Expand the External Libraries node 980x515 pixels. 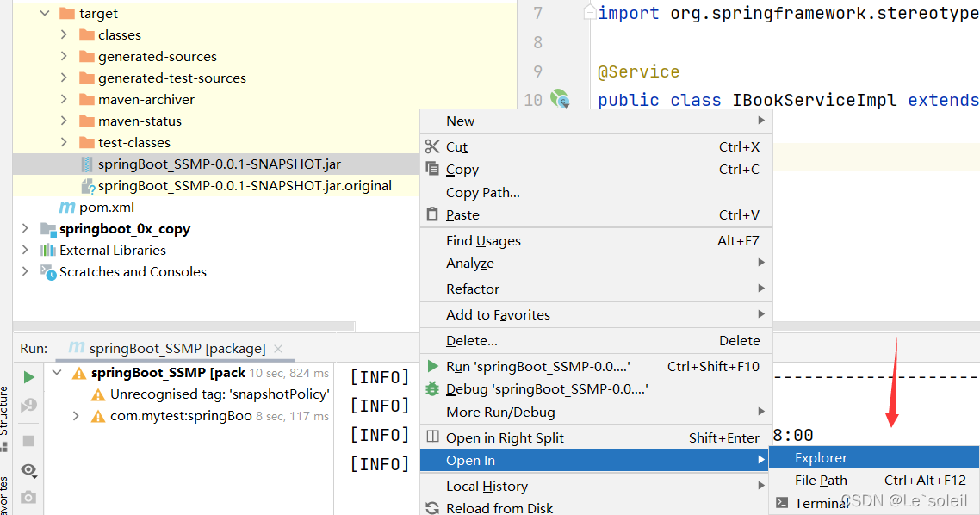coord(26,251)
